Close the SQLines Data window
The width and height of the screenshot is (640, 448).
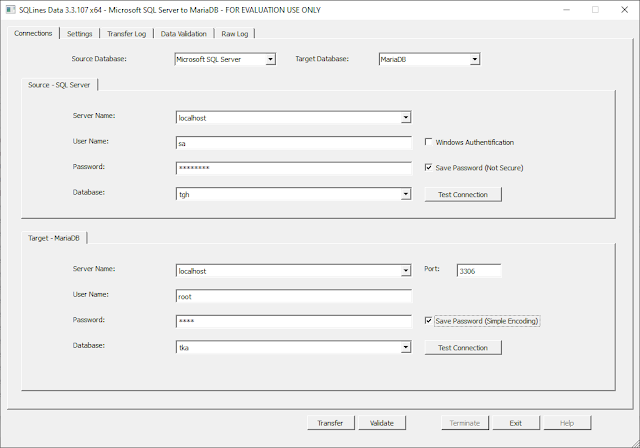tap(624, 10)
